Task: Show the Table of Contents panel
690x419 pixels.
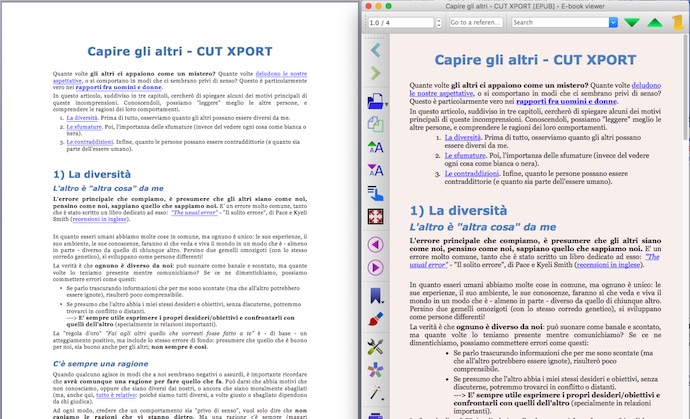Action: coord(375,193)
